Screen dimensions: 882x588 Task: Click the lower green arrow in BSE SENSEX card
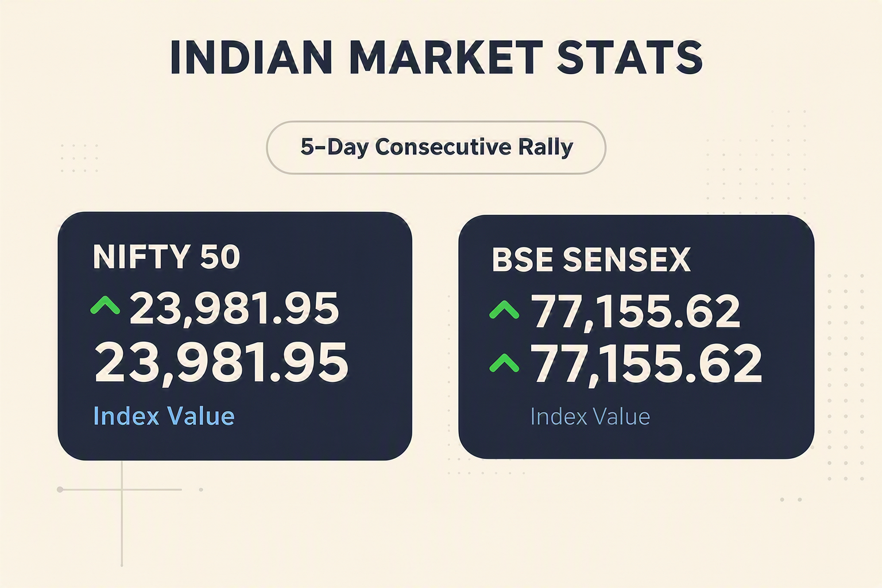tap(504, 363)
